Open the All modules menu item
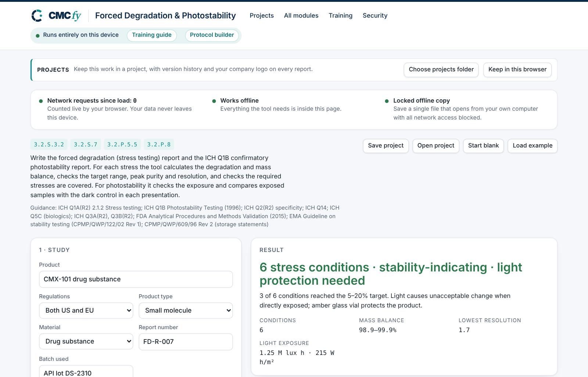Image resolution: width=588 pixels, height=377 pixels. coord(301,15)
